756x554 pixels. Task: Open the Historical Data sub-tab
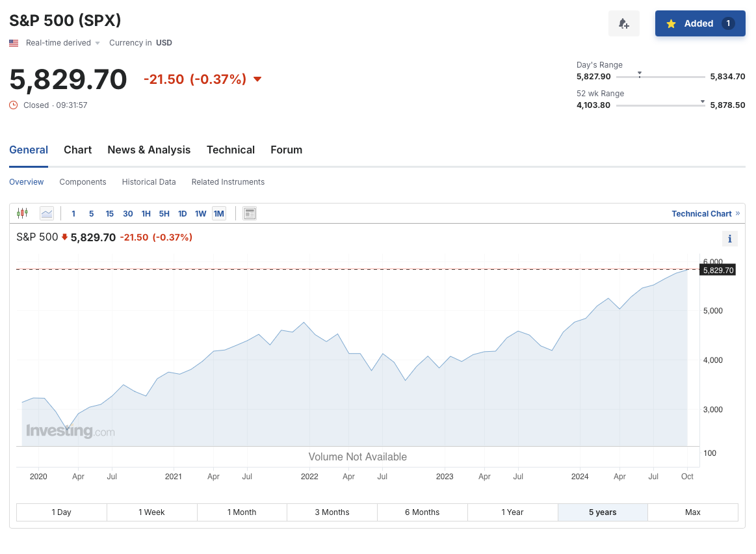[149, 182]
